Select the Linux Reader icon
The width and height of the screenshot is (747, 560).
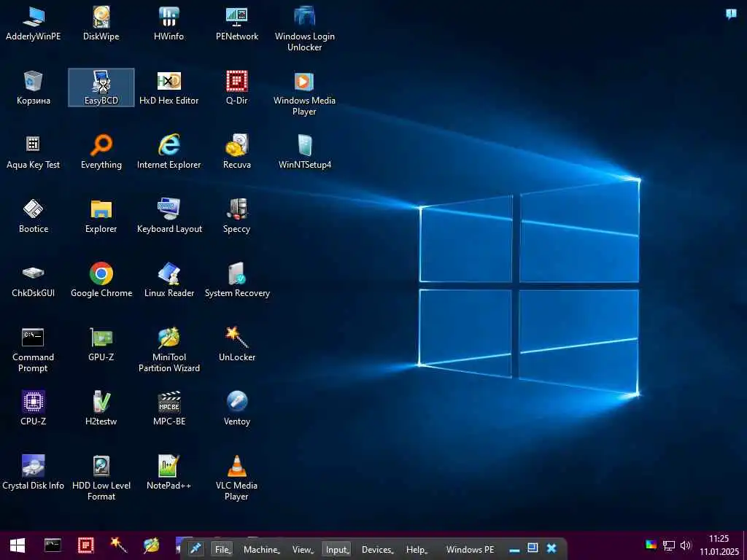tap(169, 281)
